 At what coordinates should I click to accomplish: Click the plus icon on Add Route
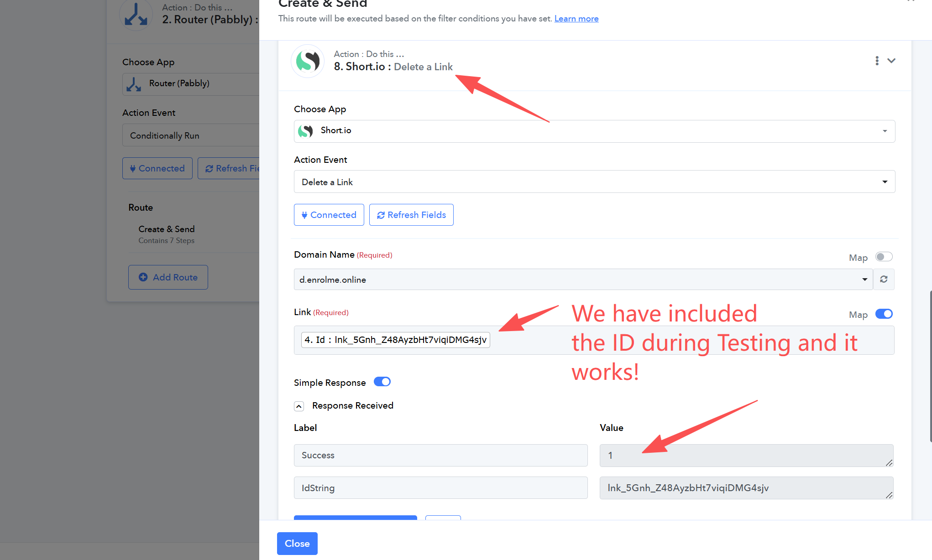[143, 277]
